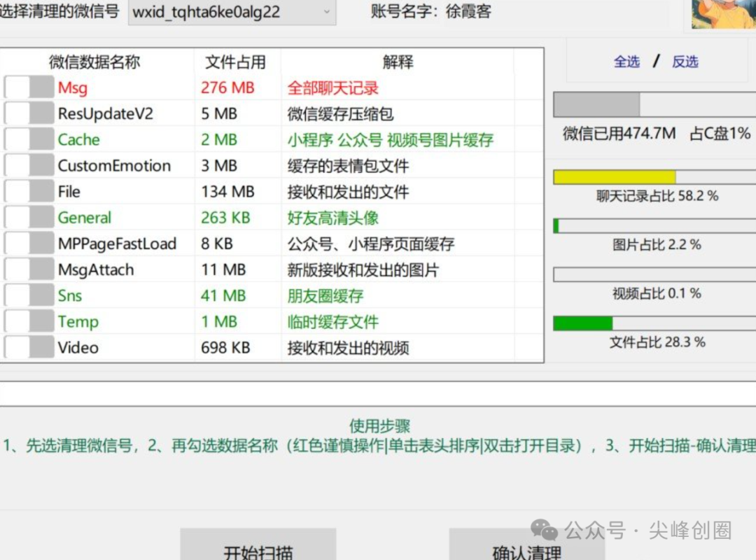Select the green Cache data name

point(78,140)
